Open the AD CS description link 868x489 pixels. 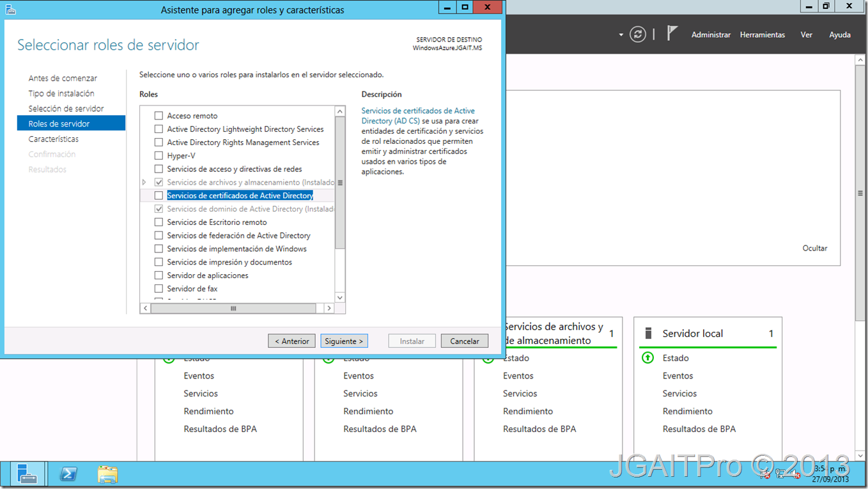coord(418,116)
